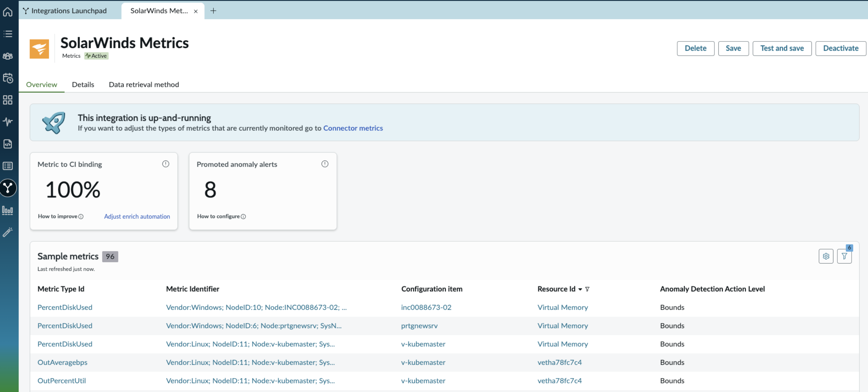Open the bar chart icon in sidebar
868x392 pixels.
click(8, 210)
